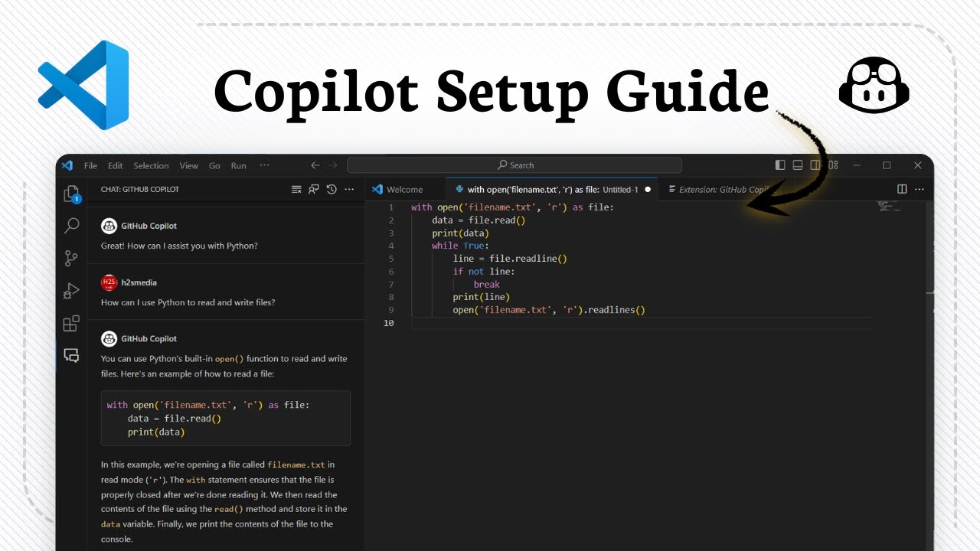Screen dimensions: 980x551
Task: Go forward with the navigation arrow
Action: click(332, 165)
